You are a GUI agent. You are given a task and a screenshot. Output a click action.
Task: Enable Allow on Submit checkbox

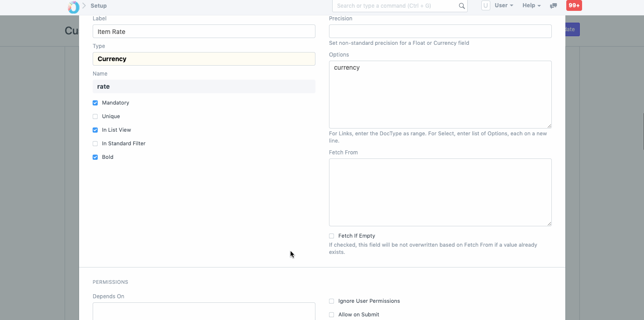[x=331, y=315]
